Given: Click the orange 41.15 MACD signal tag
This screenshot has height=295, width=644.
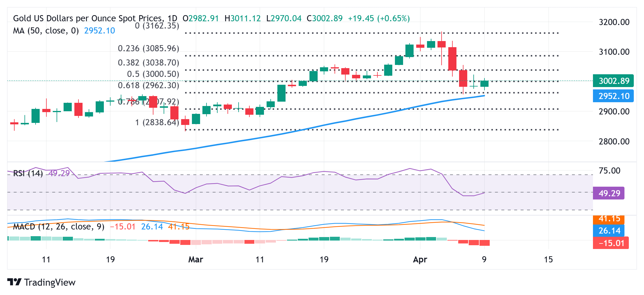Looking at the screenshot, I should coord(609,219).
